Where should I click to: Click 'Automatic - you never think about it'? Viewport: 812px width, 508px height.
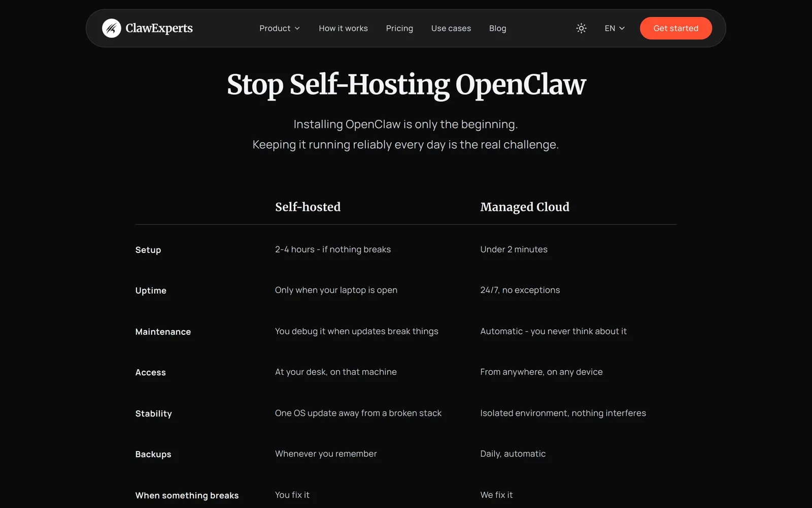click(x=553, y=331)
